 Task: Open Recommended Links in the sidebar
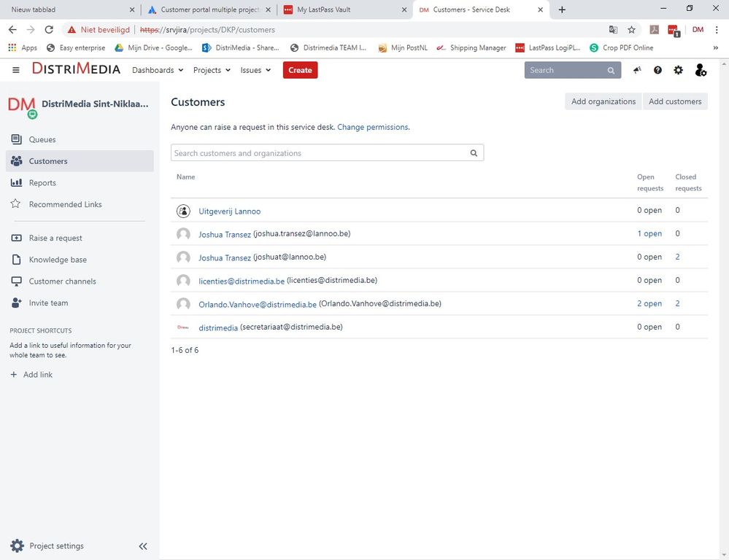click(x=80, y=204)
